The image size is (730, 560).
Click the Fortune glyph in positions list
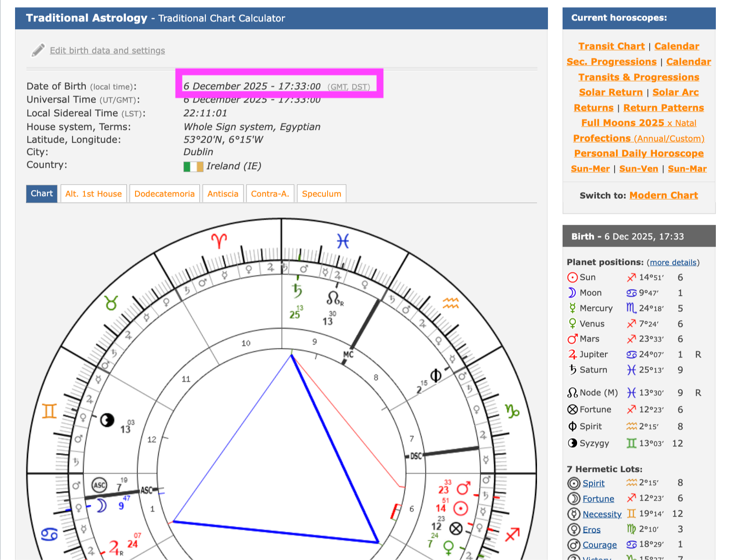(x=572, y=410)
